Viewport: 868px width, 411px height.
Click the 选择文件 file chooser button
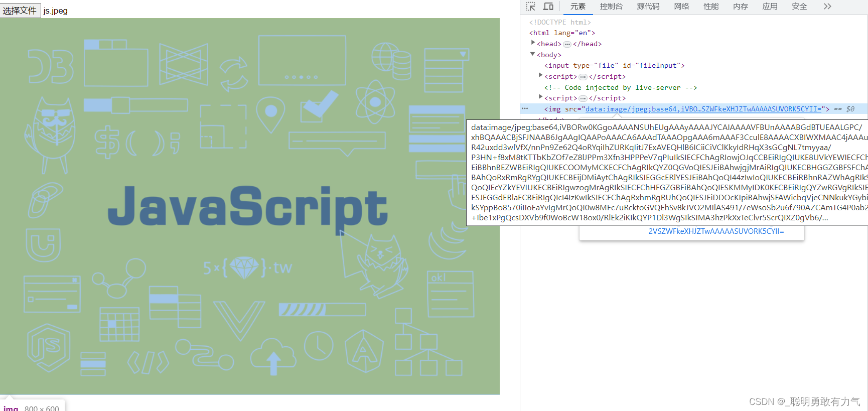20,11
